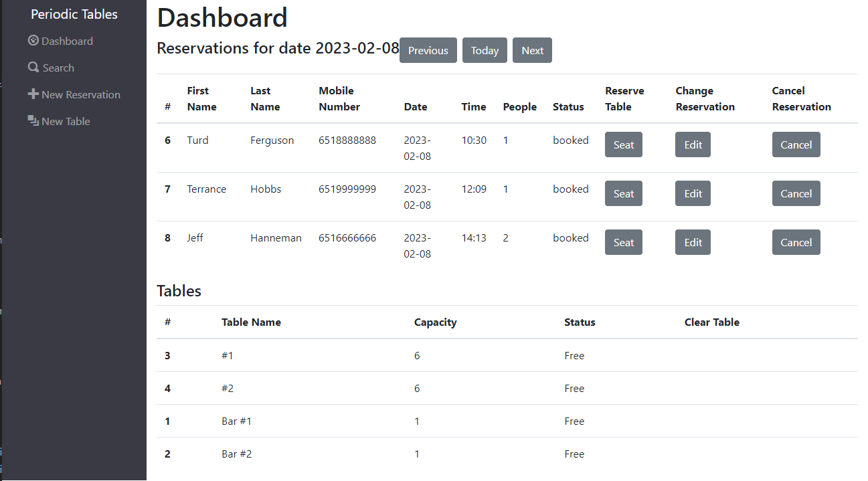Seat Turd Ferguson's reservation
Screen dimensions: 868x481
click(623, 145)
